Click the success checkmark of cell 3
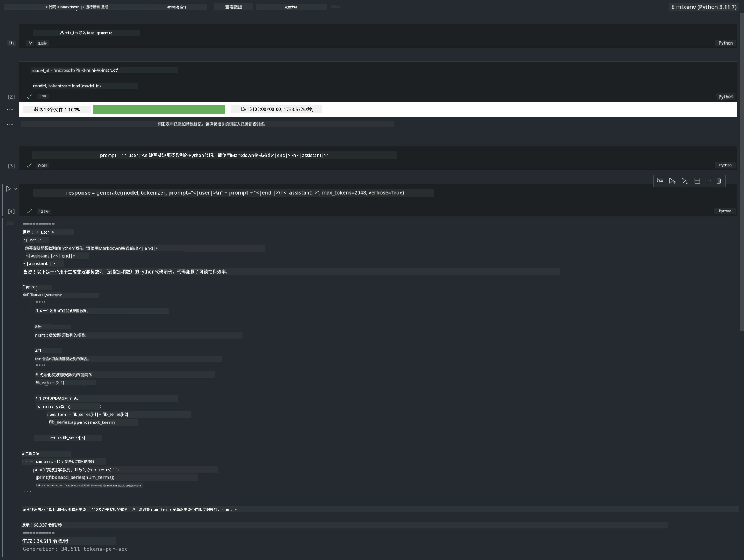Viewport: 744px width, 560px height. click(x=29, y=165)
